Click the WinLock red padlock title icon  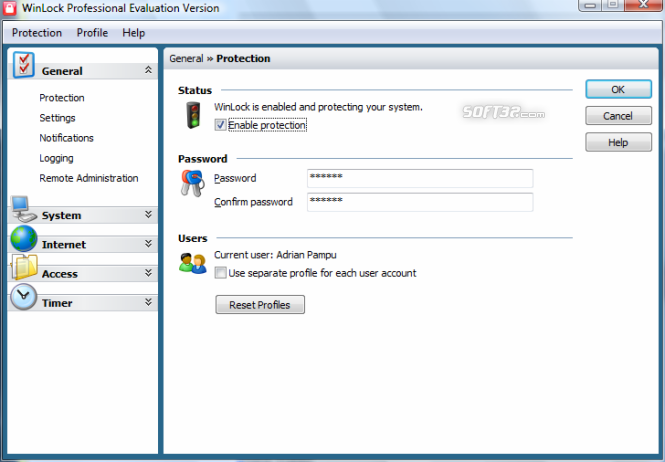click(x=9, y=8)
